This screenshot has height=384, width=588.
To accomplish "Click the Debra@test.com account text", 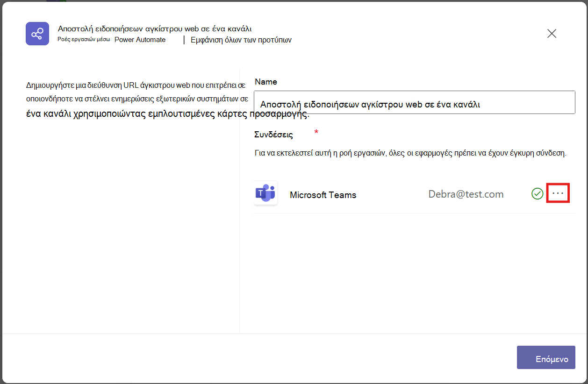I will 466,194.
